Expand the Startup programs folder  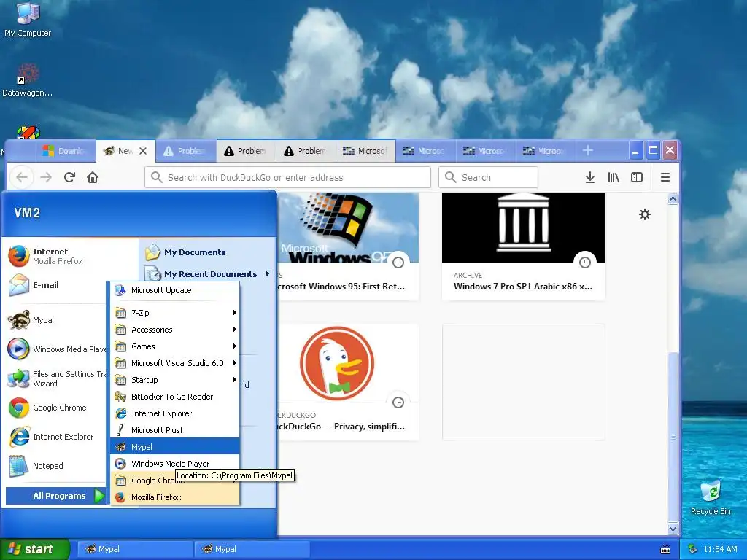[175, 379]
